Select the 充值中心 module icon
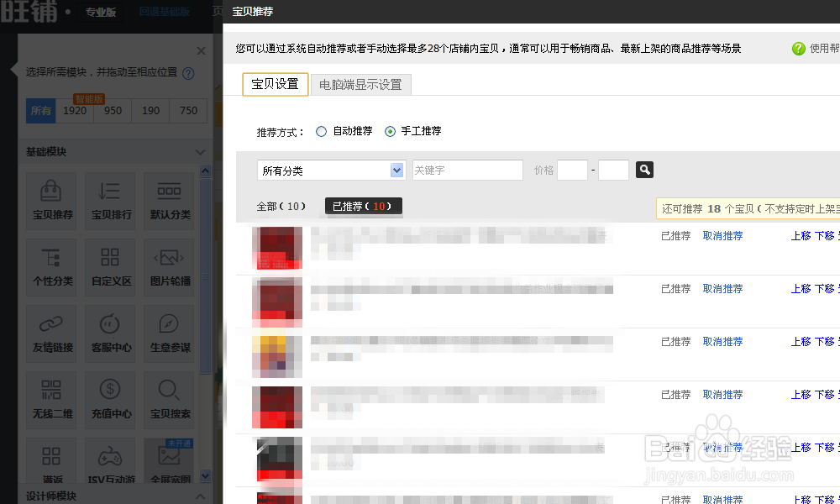 pos(110,400)
